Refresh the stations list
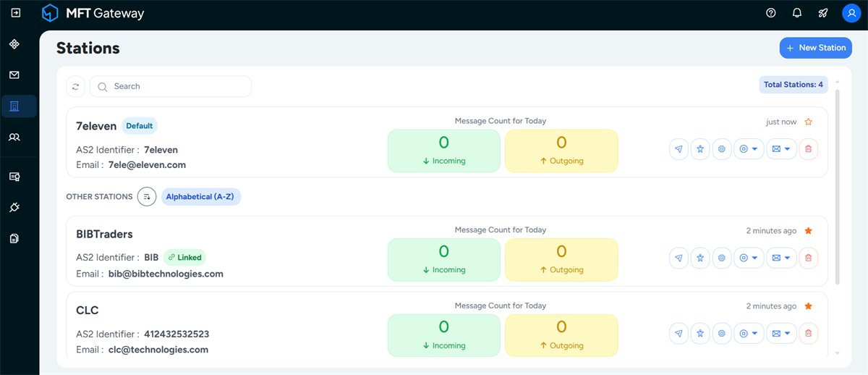Viewport: 868px width, 375px height. 75,86
